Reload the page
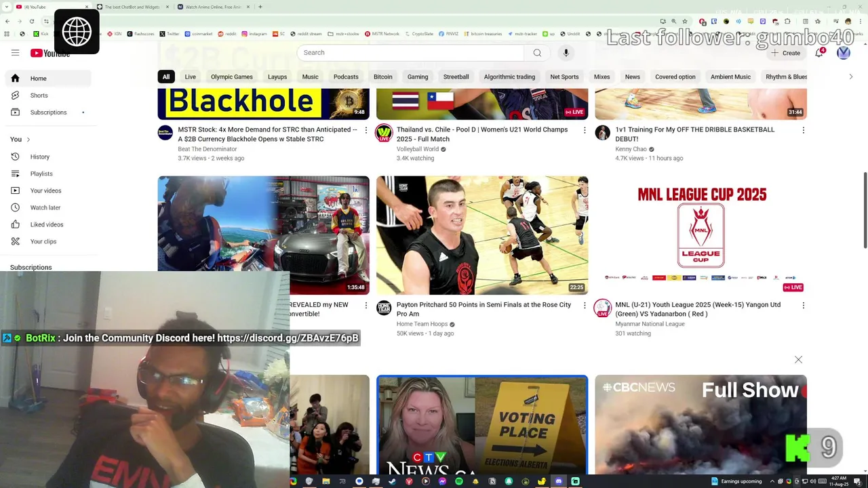This screenshot has width=868, height=488. coord(31,21)
